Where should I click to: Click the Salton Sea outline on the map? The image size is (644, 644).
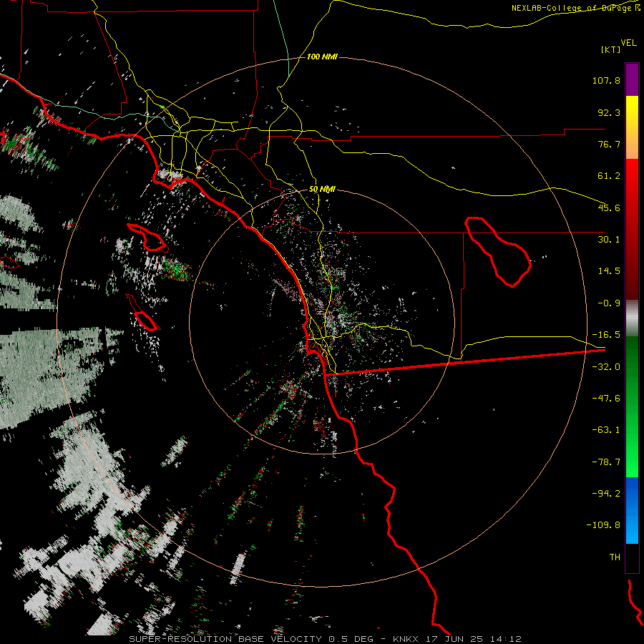point(498,251)
